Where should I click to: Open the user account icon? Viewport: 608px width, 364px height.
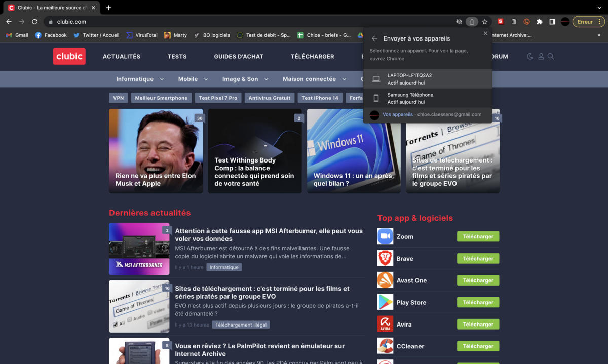[541, 56]
